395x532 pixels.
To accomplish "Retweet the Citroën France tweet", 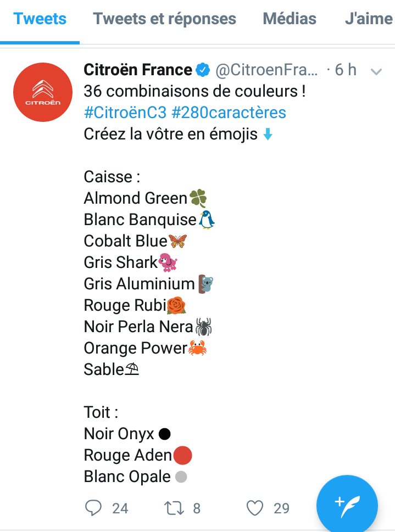I will coord(174,508).
